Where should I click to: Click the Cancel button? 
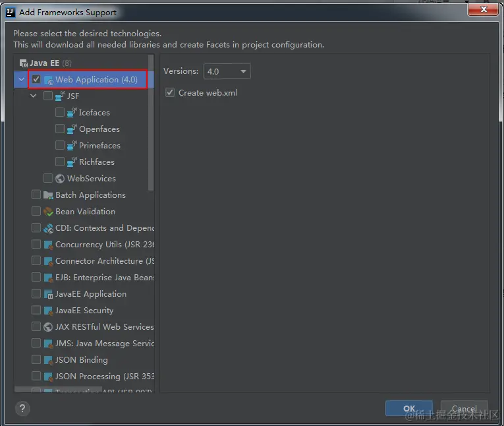pos(464,409)
